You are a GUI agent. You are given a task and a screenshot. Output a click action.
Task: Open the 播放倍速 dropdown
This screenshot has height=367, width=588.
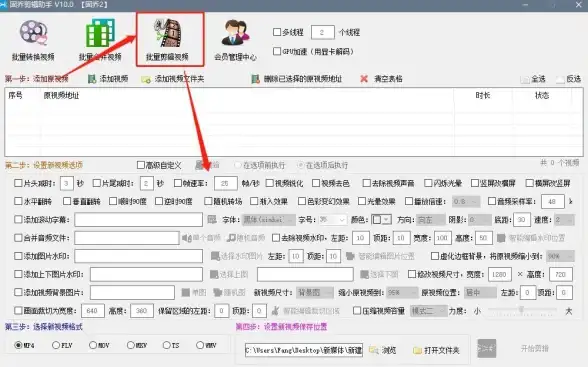tap(466, 201)
